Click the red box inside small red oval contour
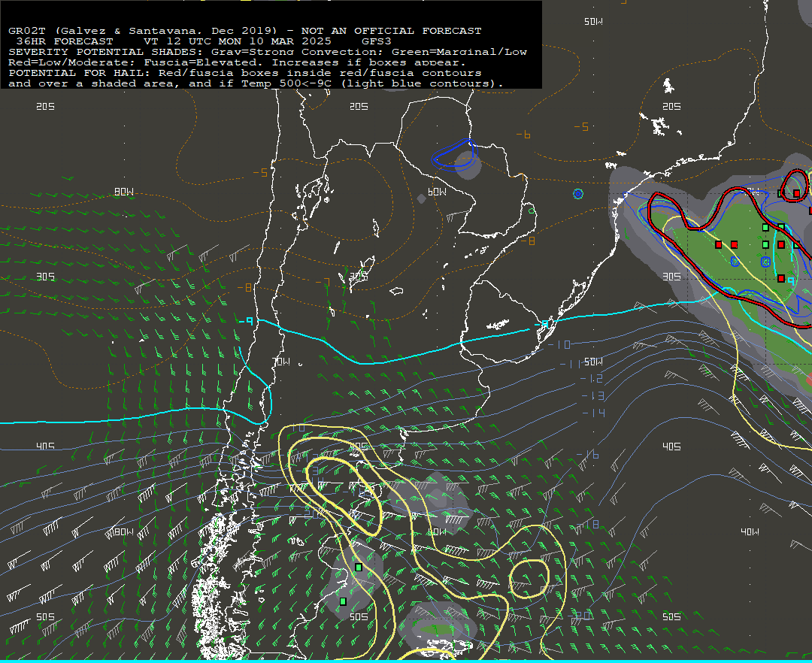The width and height of the screenshot is (812, 663). pyautogui.click(x=796, y=194)
